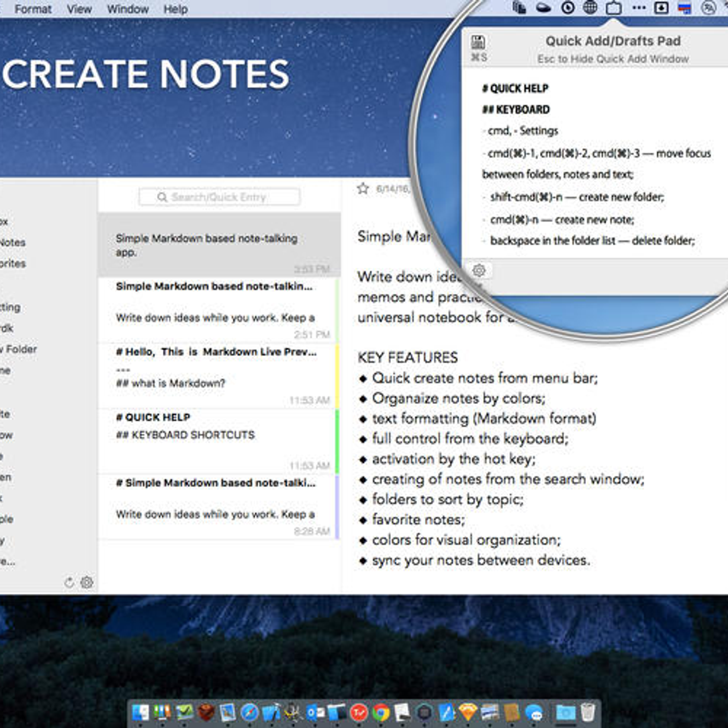Image resolution: width=728 pixels, height=728 pixels.
Task: Open the View menu
Action: [x=79, y=9]
